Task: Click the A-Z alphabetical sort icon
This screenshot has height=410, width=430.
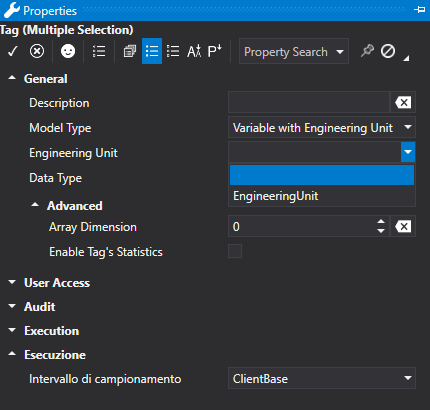Action: pos(194,51)
